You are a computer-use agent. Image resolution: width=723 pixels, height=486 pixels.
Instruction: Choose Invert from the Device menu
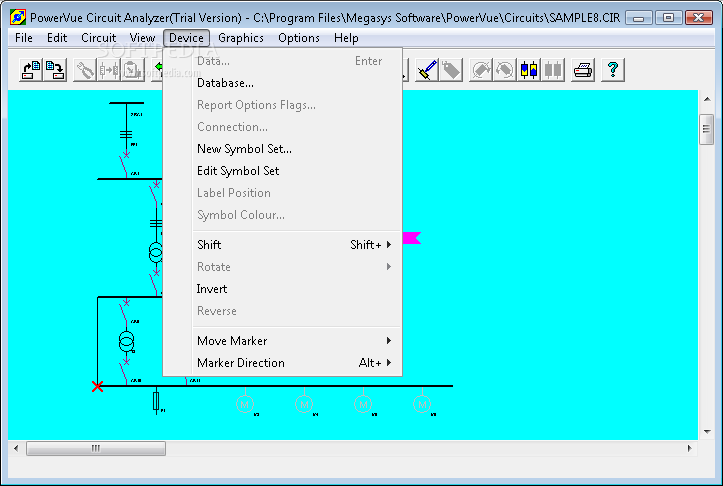point(283,289)
